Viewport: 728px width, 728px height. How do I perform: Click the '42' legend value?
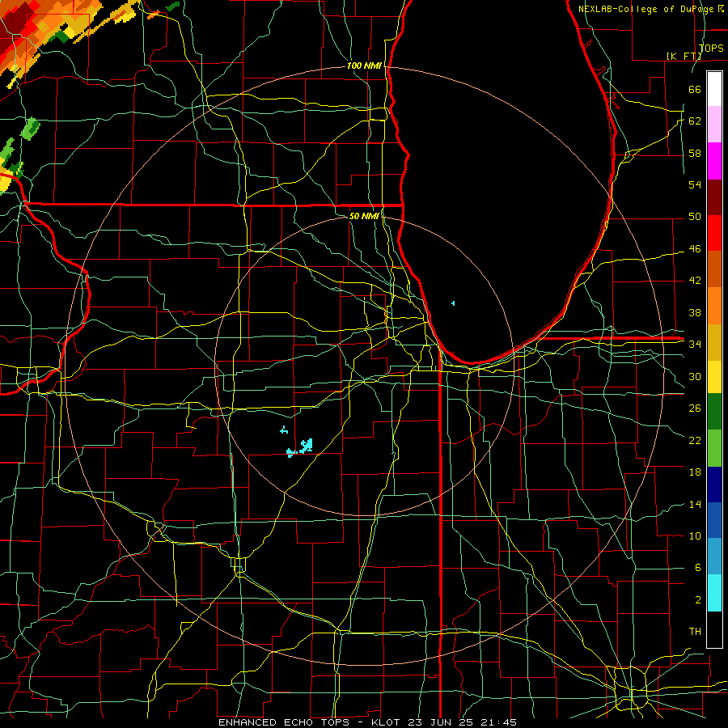pyautogui.click(x=695, y=281)
